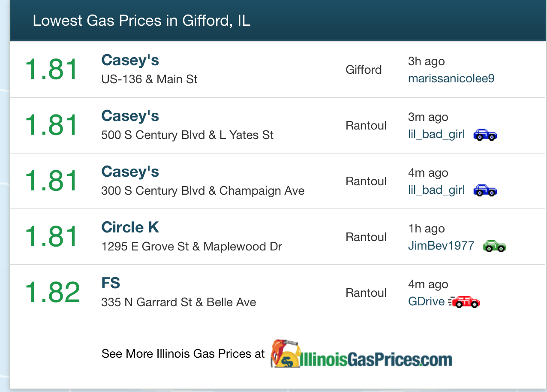Click blue car icon beside 3m ago lil_bad_girl
This screenshot has height=392, width=547.
click(x=485, y=135)
